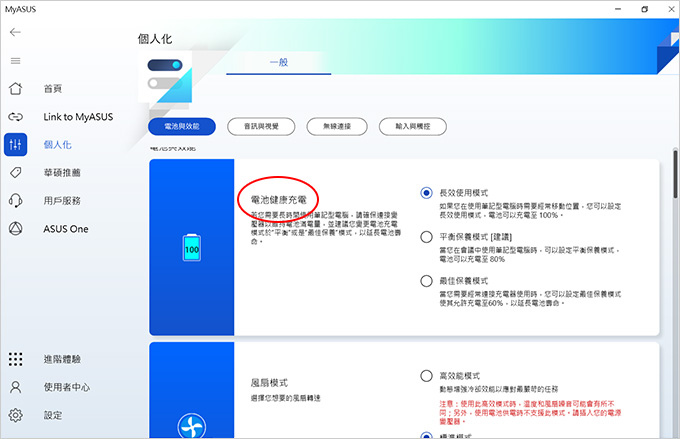Click the 進階體驗 grid icon

point(16,359)
